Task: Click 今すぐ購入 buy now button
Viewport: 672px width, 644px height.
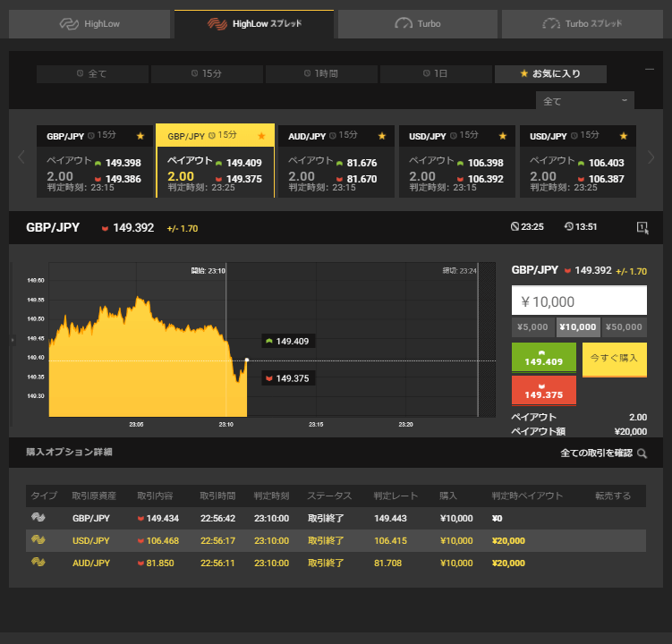Action: pyautogui.click(x=615, y=360)
